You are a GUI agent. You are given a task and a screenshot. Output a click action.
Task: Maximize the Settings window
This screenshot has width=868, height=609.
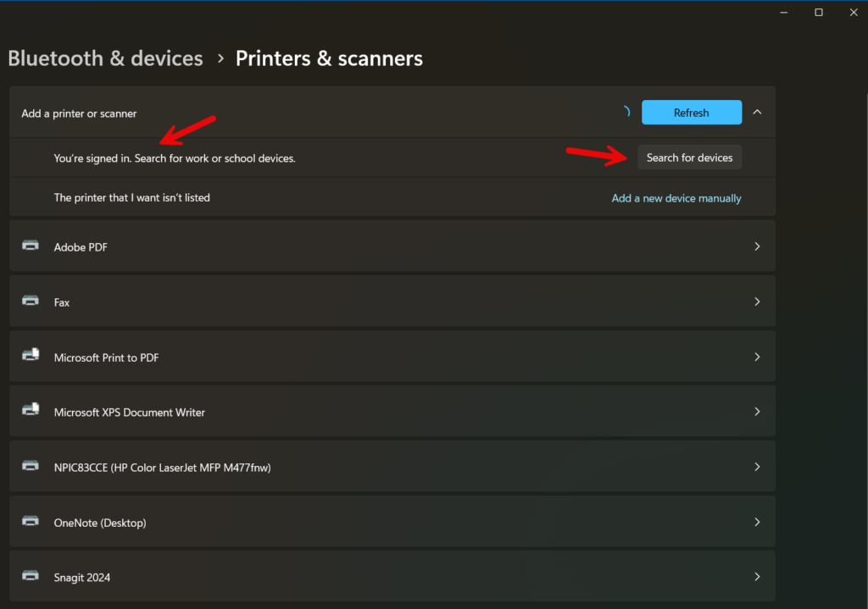click(819, 12)
